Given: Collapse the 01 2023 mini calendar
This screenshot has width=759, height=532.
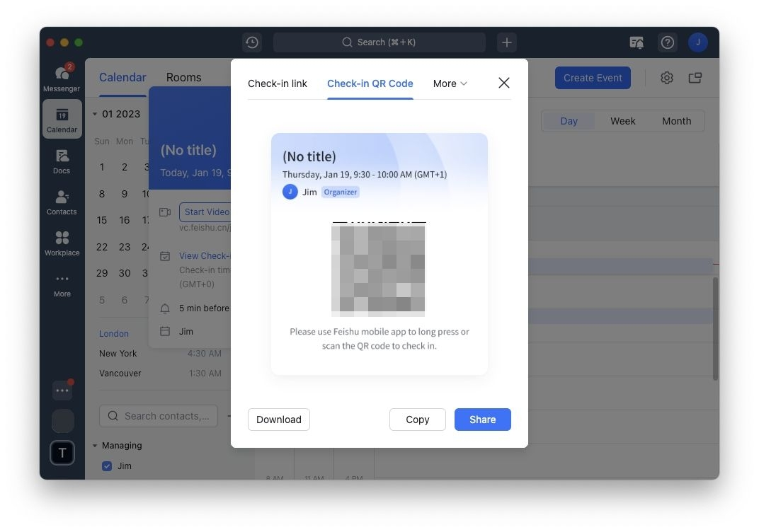Looking at the screenshot, I should 96,114.
